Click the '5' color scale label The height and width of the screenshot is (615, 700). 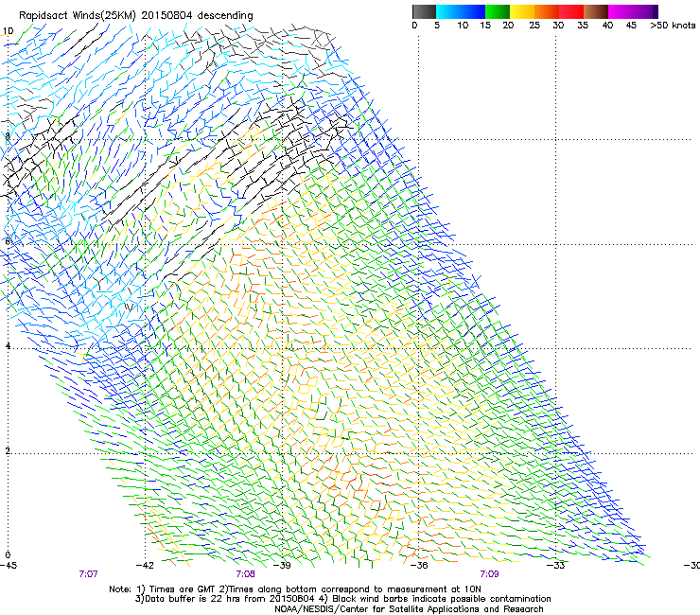(x=437, y=26)
